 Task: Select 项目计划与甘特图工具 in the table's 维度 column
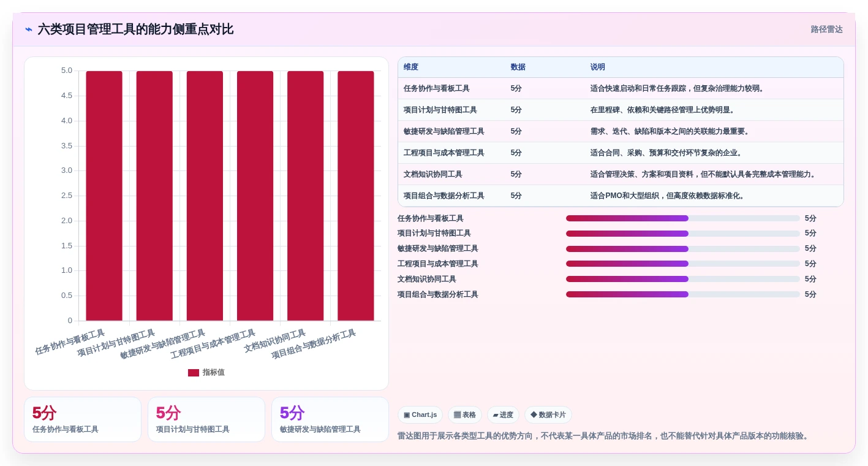click(440, 110)
